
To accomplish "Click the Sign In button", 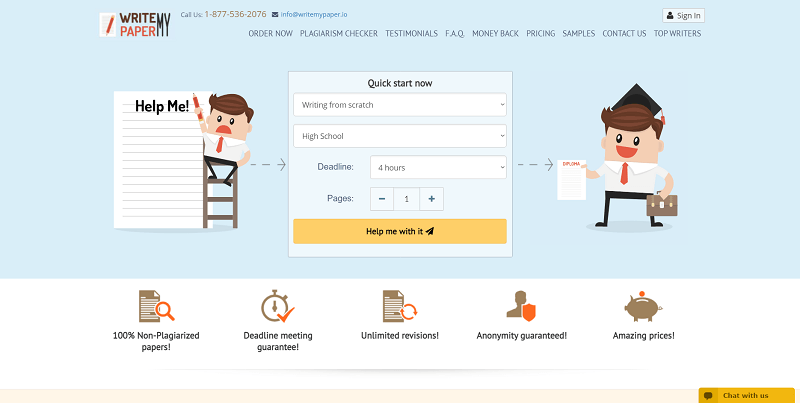I will (x=683, y=16).
